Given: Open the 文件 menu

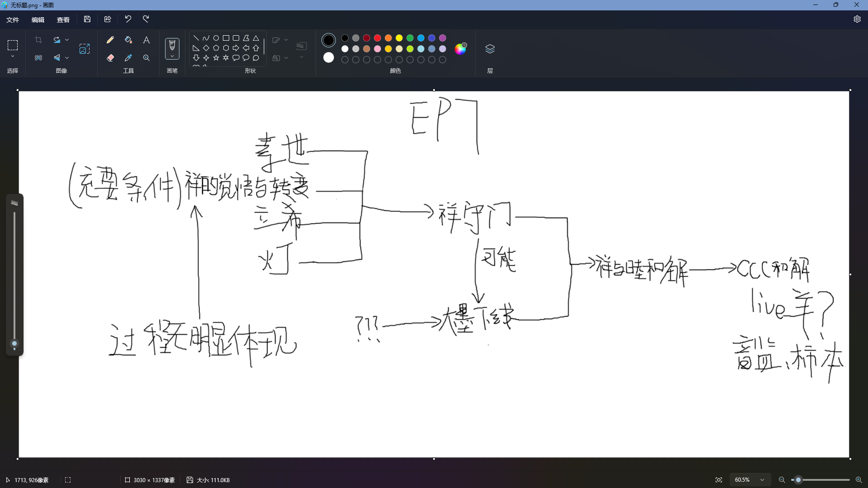Looking at the screenshot, I should pos(13,19).
